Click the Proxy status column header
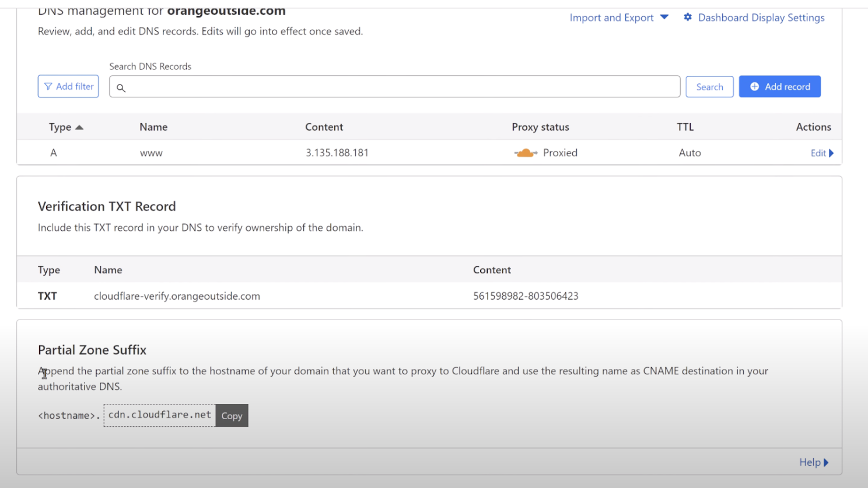This screenshot has width=868, height=488. 540,127
